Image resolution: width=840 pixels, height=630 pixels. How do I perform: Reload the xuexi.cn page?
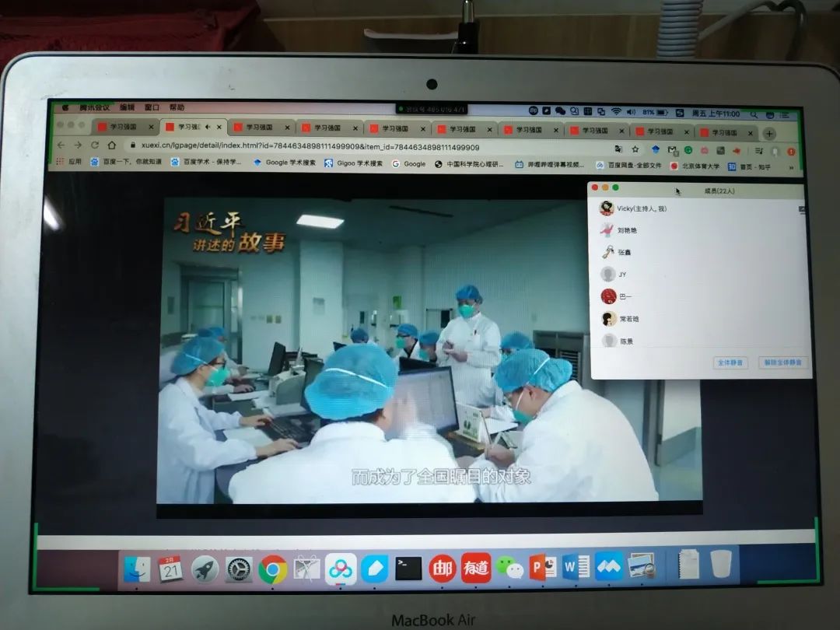(x=95, y=145)
